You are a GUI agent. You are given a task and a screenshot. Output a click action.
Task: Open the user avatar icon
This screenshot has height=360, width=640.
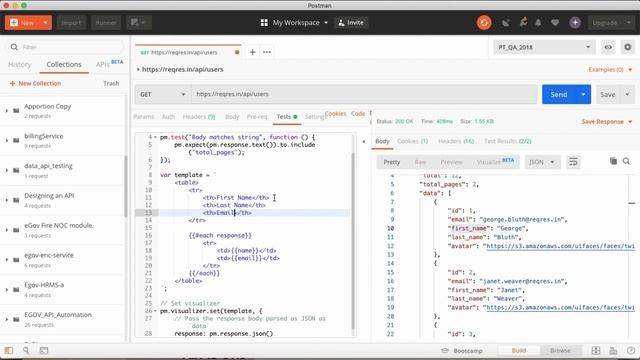[x=575, y=22]
